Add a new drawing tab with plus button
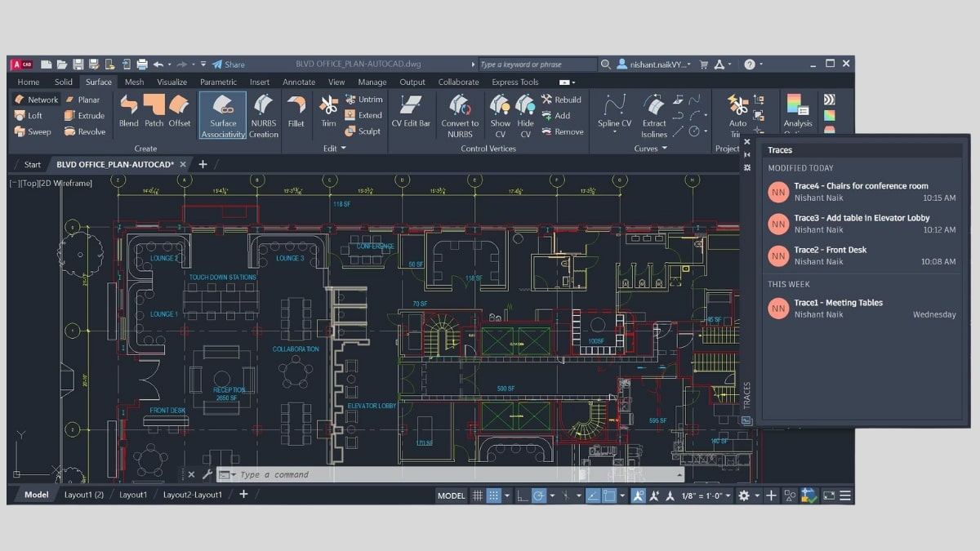Image resolution: width=980 pixels, height=551 pixels. [203, 164]
